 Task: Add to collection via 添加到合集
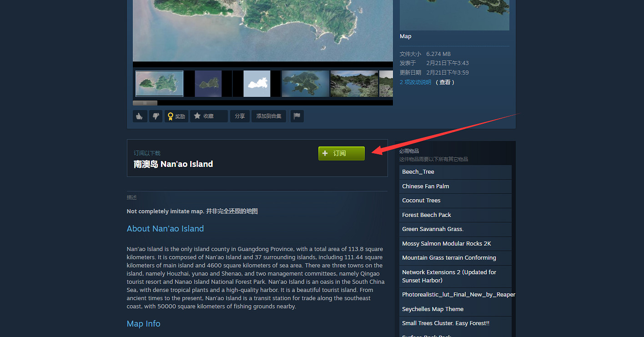[x=268, y=116]
